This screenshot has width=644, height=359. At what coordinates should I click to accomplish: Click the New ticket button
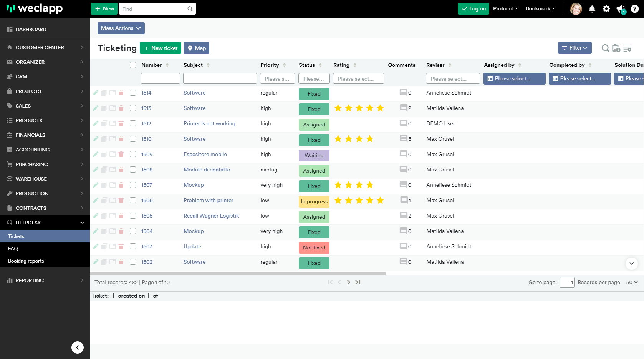coord(161,48)
